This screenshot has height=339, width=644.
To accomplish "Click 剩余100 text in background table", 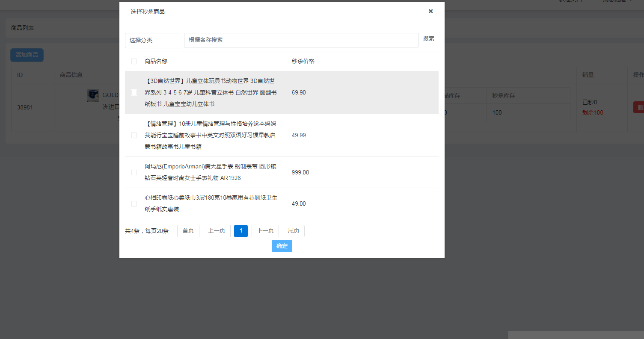I will [593, 112].
